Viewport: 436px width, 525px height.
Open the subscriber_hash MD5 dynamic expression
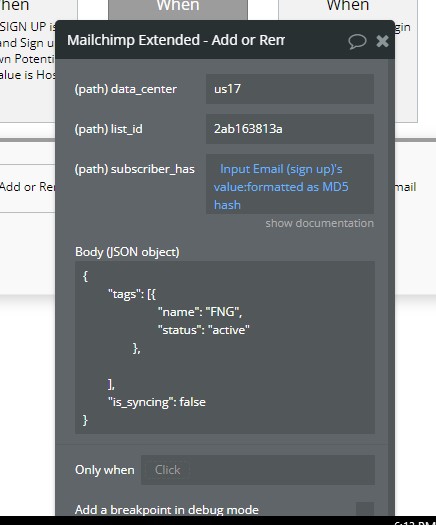click(290, 184)
